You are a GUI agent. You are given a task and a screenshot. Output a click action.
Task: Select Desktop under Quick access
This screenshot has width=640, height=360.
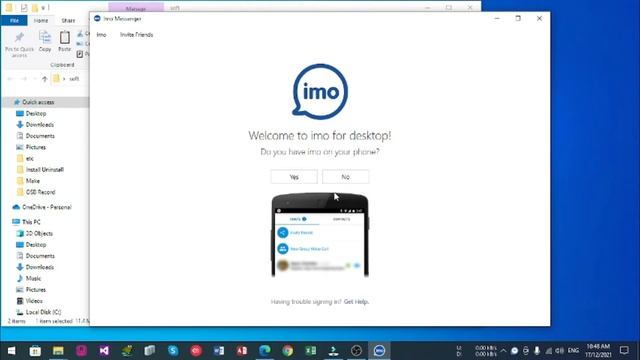click(36, 113)
